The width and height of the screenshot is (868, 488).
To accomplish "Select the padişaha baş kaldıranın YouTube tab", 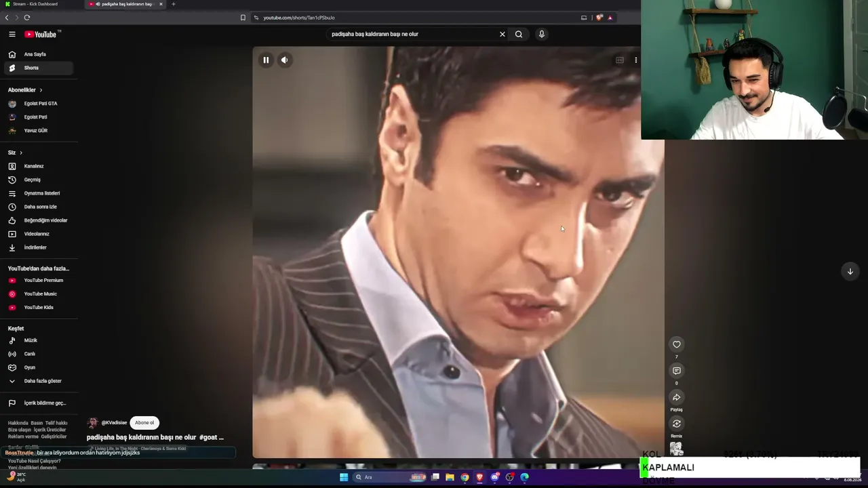I will (126, 4).
